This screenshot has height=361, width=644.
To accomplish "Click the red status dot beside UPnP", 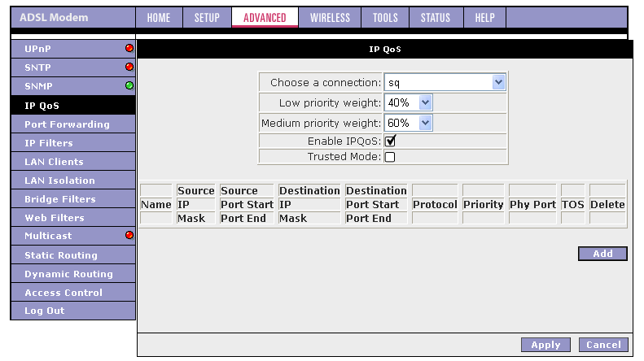I will pyautogui.click(x=129, y=49).
